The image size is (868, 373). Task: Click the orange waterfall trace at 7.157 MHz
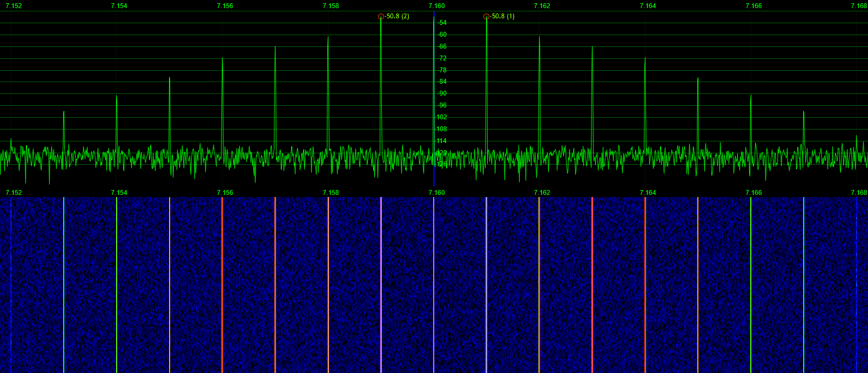coord(275,285)
